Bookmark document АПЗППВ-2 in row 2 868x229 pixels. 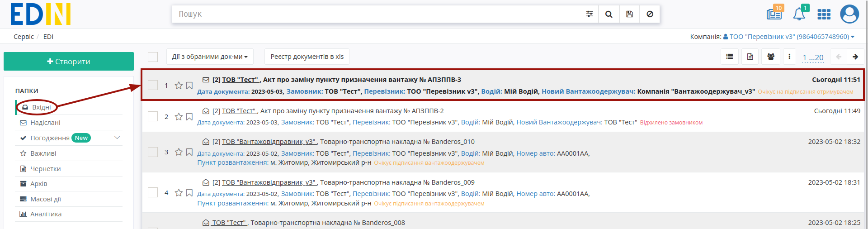[x=189, y=117]
